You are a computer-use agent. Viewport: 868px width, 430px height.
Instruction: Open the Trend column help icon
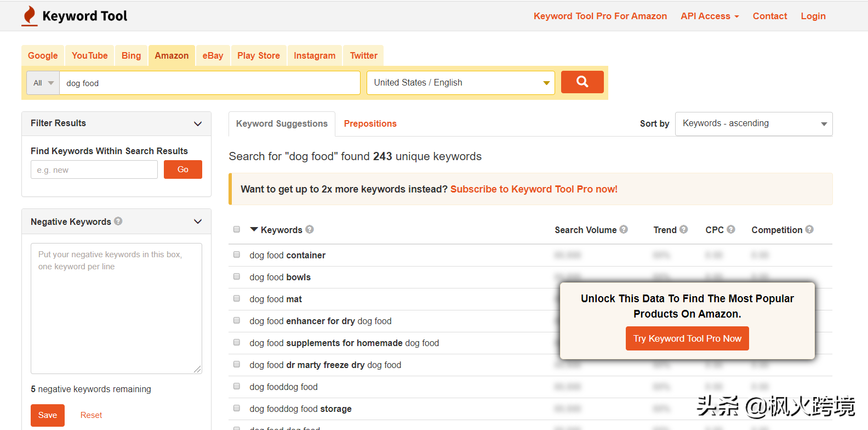pos(683,229)
